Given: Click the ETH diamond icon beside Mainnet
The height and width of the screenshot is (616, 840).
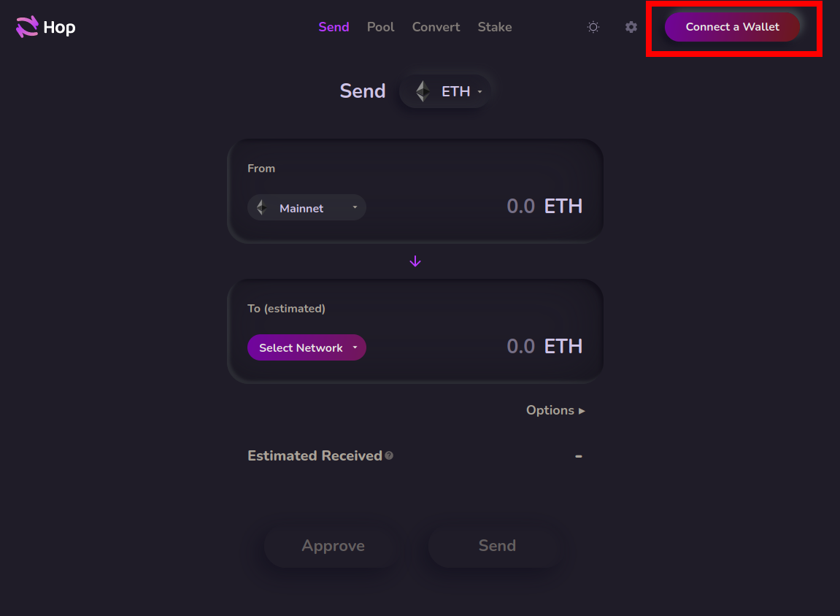Looking at the screenshot, I should pos(261,207).
